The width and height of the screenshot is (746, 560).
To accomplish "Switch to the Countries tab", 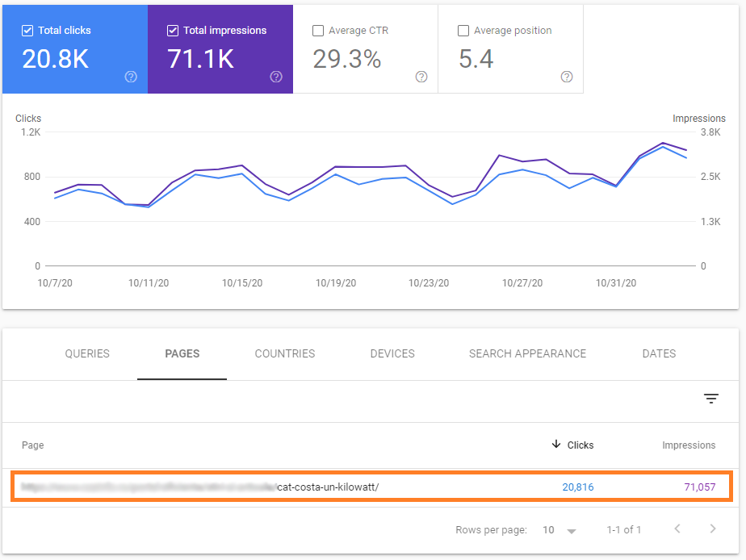I will (x=285, y=353).
